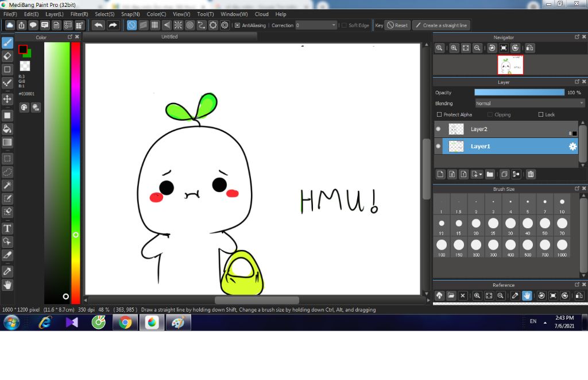Open the Window menu
This screenshot has height=380, width=588.
click(x=234, y=14)
